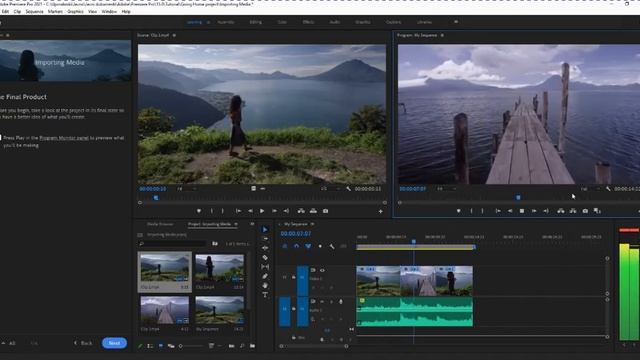640x360 pixels.
Task: Select the Ripple Edit tool
Action: tap(265, 248)
